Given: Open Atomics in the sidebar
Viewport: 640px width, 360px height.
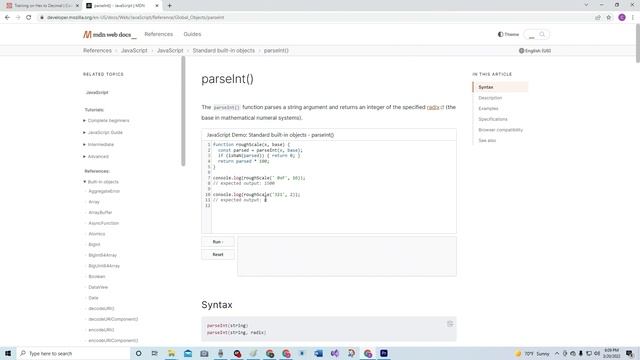Looking at the screenshot, I should pos(97,233).
